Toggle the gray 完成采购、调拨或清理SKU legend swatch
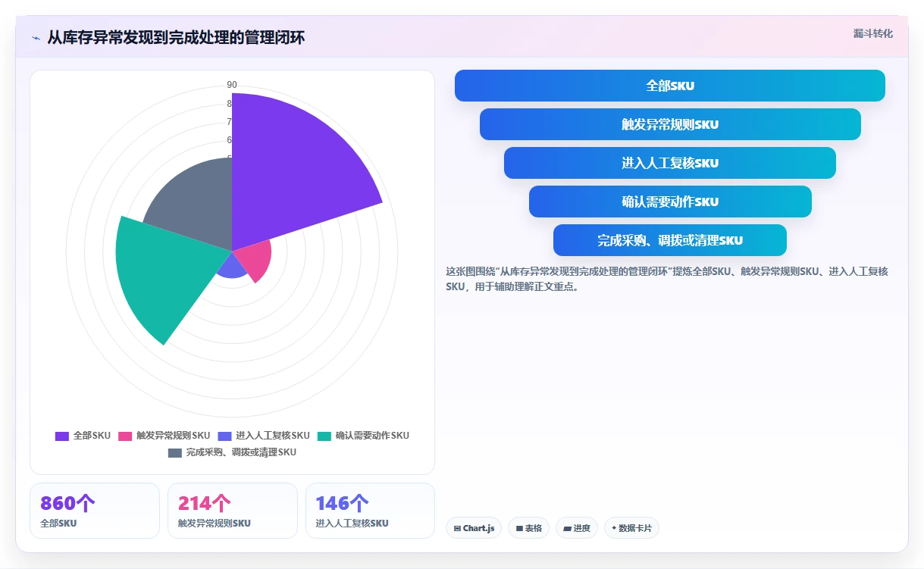Image resolution: width=924 pixels, height=569 pixels. pyautogui.click(x=175, y=452)
